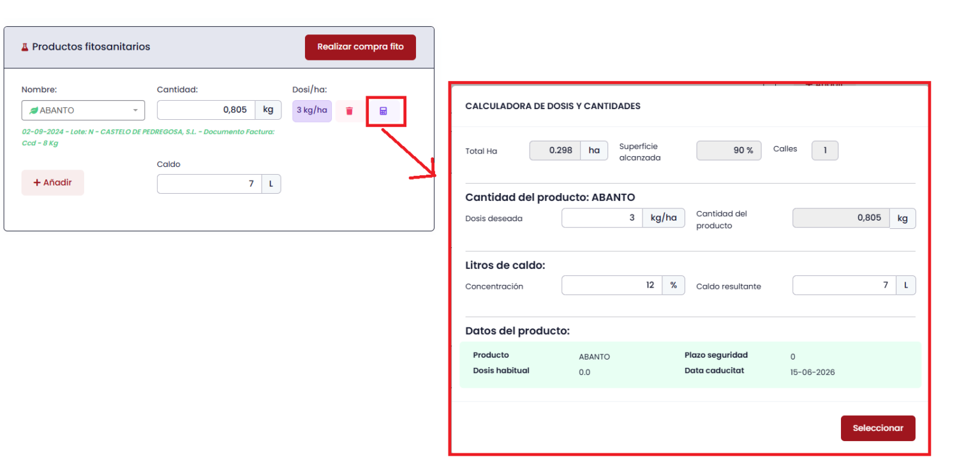Select the Superficie alcanzada field
The image size is (980, 459).
728,150
